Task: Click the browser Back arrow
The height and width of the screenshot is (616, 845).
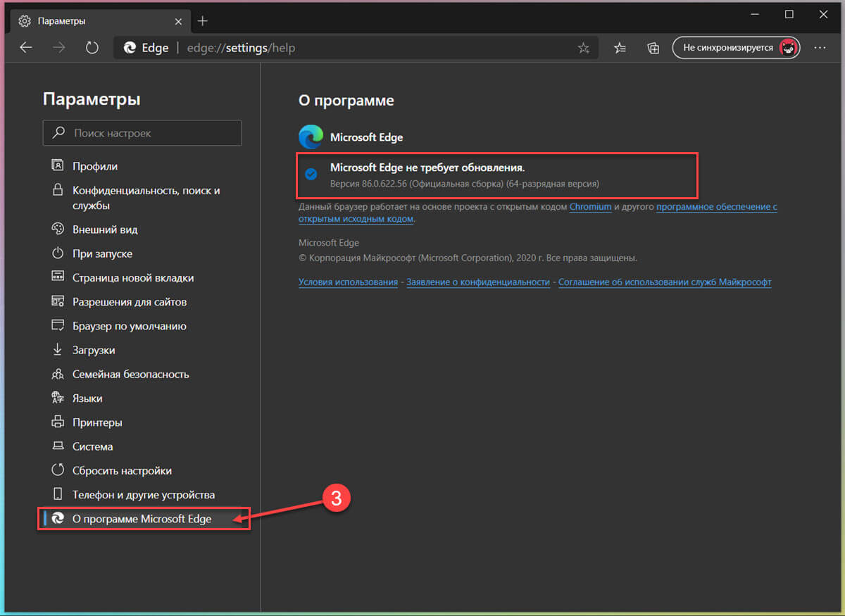Action: pos(26,48)
